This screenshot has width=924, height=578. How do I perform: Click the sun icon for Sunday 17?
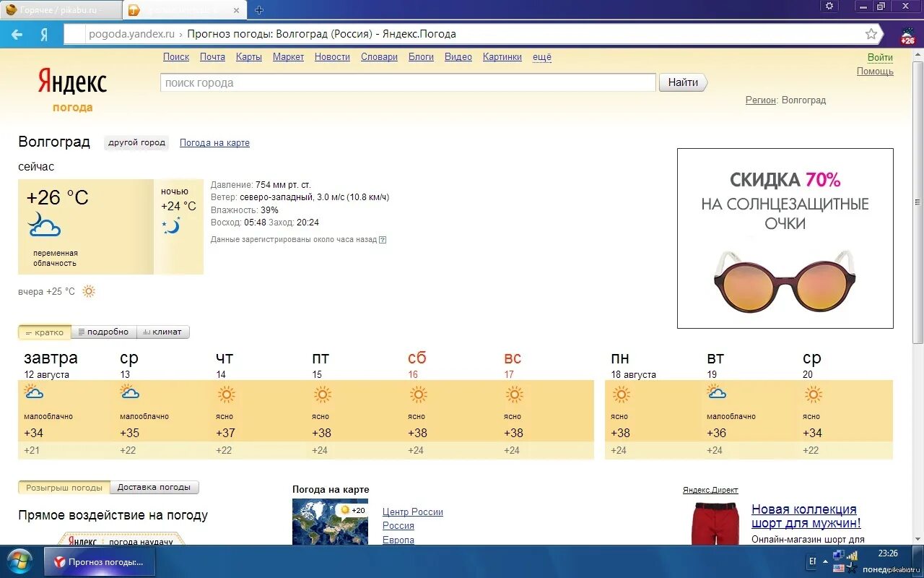(514, 394)
